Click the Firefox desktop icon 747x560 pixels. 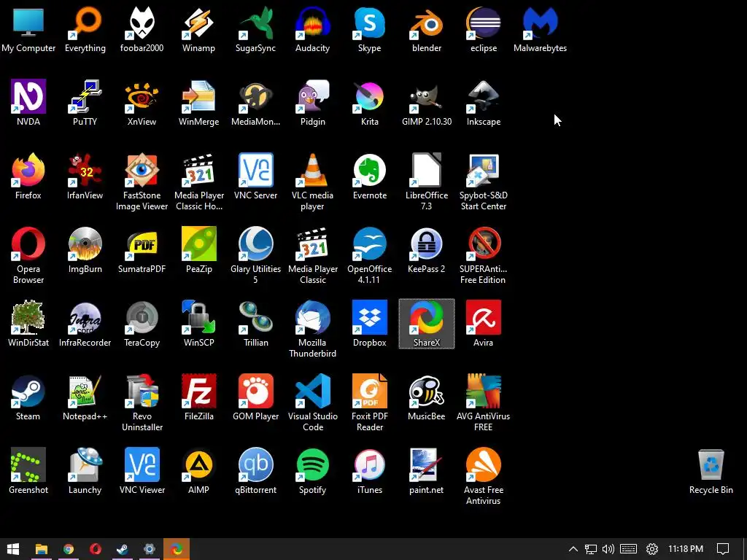tap(28, 176)
